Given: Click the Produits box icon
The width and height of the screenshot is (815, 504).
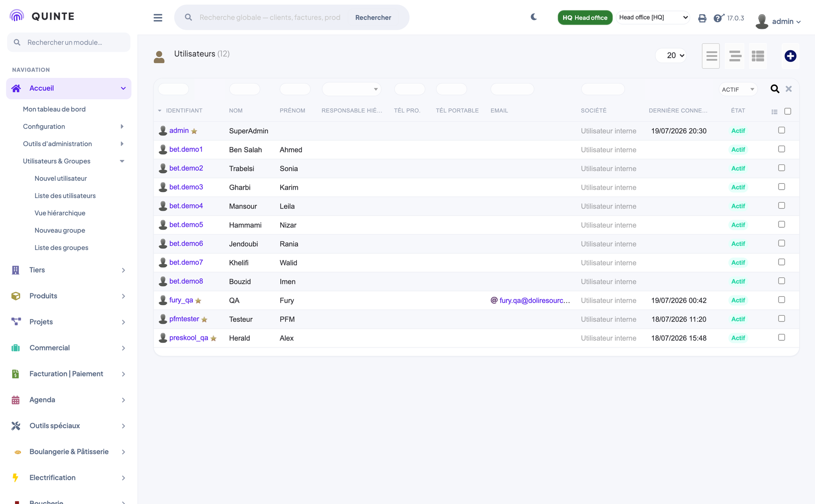Looking at the screenshot, I should pyautogui.click(x=15, y=296).
